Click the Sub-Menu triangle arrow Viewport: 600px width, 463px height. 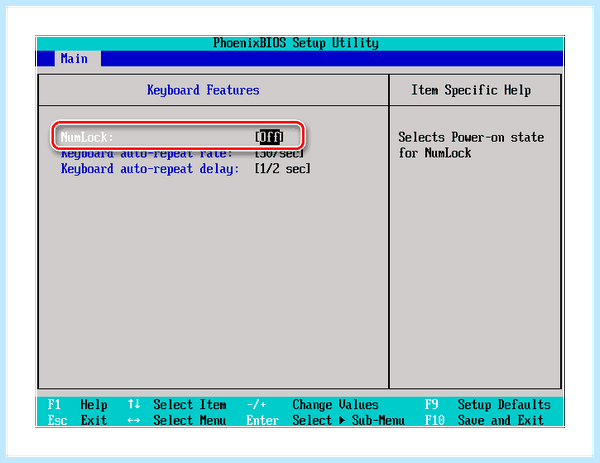click(342, 420)
